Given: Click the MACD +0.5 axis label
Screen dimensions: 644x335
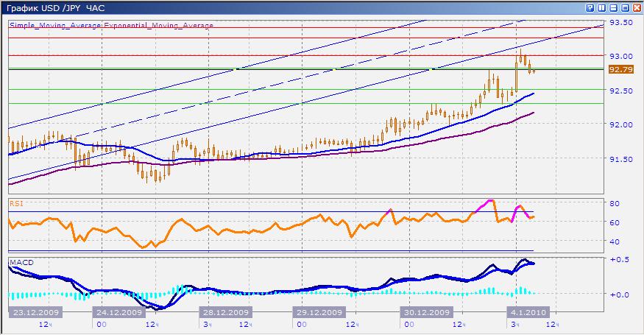Looking at the screenshot, I should [620, 260].
